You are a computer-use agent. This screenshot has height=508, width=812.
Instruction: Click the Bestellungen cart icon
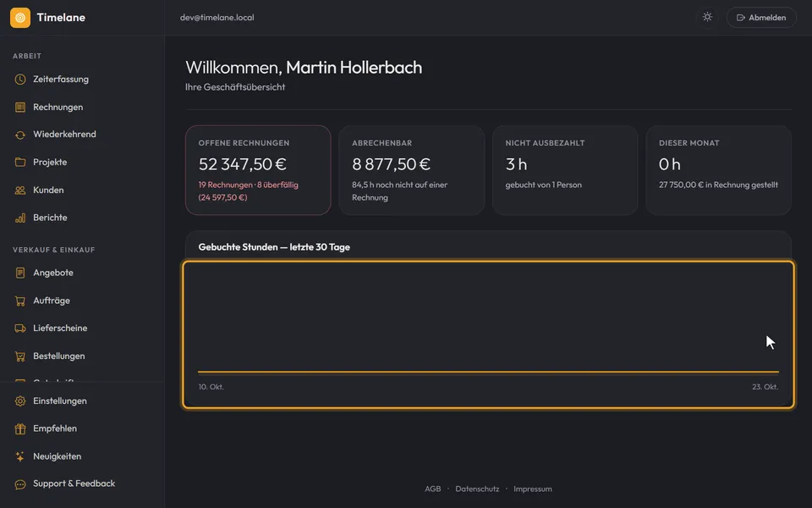pos(20,356)
